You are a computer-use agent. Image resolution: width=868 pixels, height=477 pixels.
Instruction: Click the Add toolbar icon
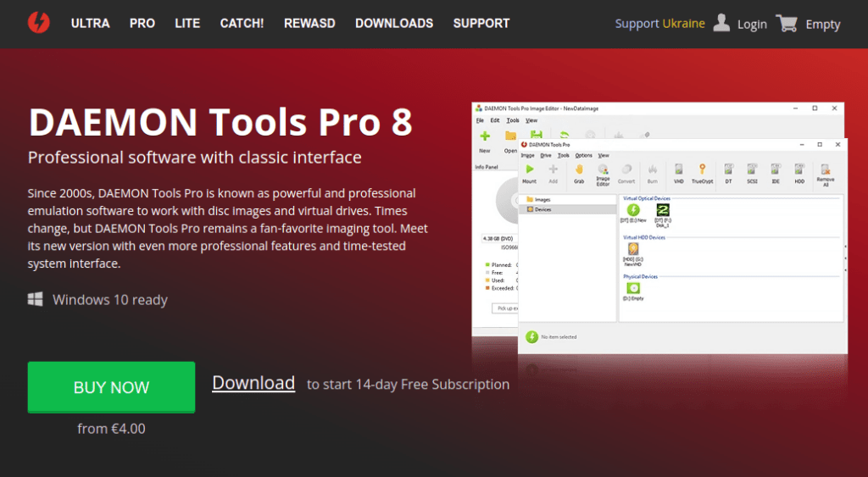(x=553, y=169)
